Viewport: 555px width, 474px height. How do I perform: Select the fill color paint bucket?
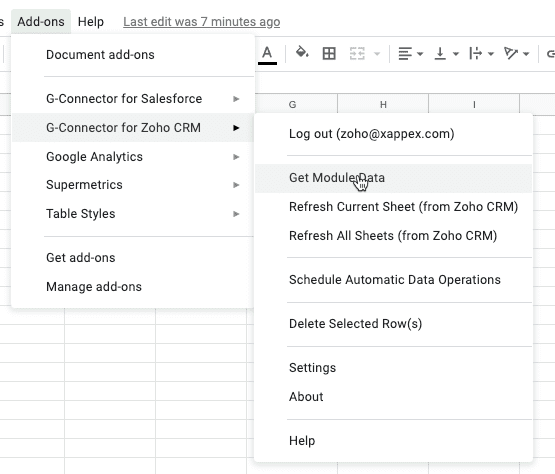coord(302,53)
